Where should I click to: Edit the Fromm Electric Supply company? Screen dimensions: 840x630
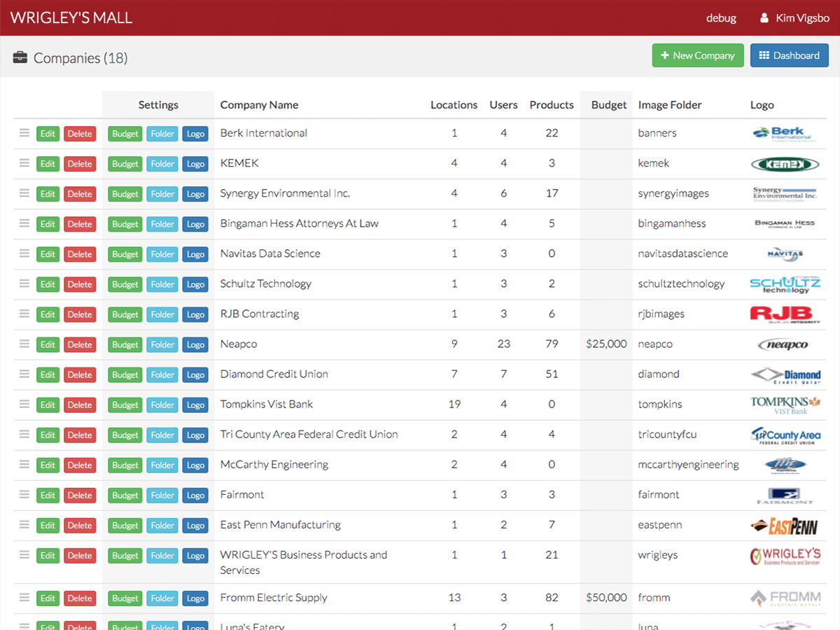pyautogui.click(x=48, y=598)
